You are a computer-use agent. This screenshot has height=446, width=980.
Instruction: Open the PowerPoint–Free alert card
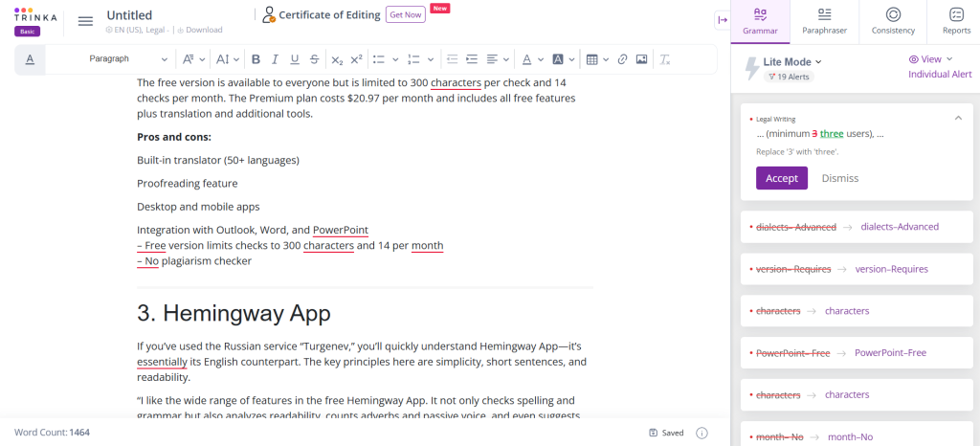coord(857,353)
